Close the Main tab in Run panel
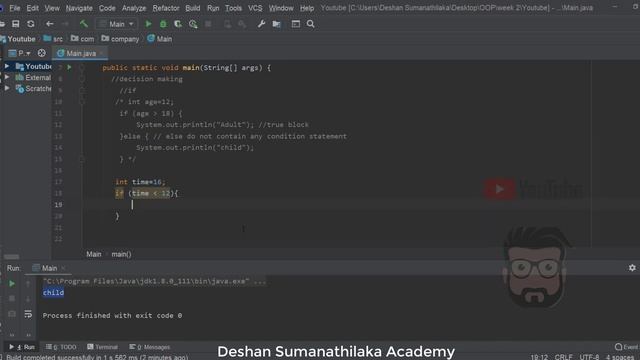The image size is (640, 360). [63, 268]
